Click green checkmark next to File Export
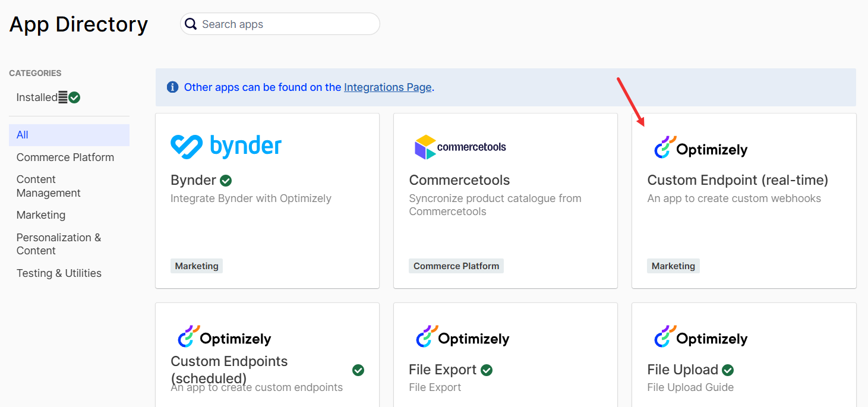The width and height of the screenshot is (868, 407). tap(487, 370)
